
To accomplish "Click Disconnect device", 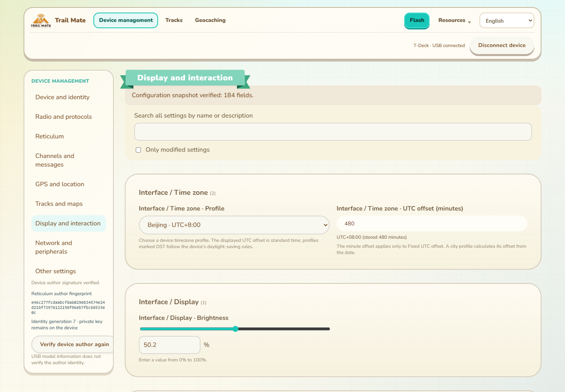I will point(502,45).
